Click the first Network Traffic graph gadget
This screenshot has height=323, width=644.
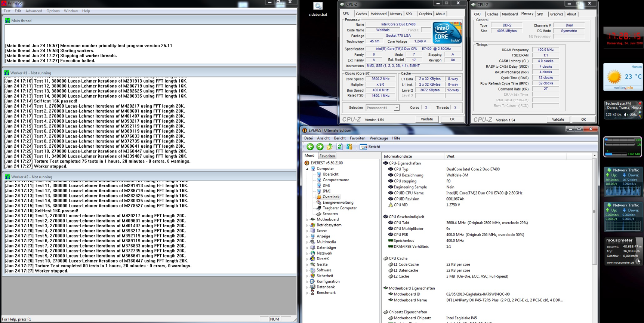click(622, 191)
